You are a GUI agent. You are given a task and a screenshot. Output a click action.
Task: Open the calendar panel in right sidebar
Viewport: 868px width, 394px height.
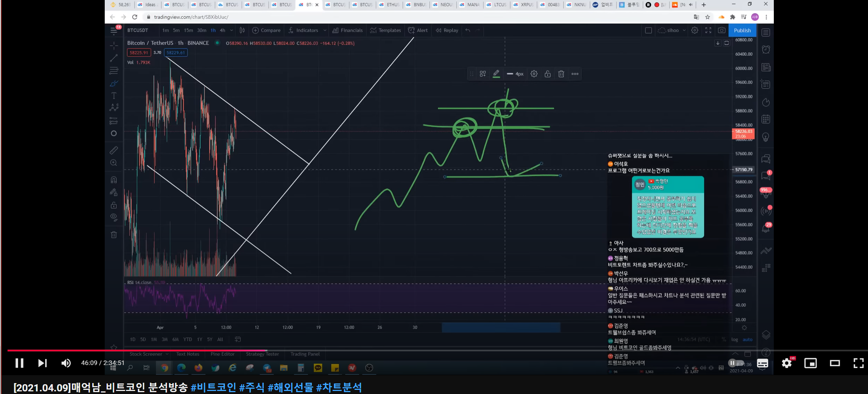point(766,119)
